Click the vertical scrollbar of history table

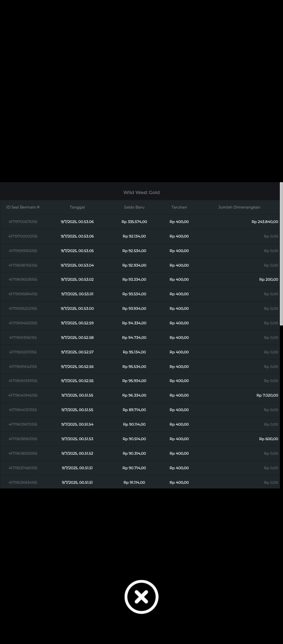tap(281, 254)
